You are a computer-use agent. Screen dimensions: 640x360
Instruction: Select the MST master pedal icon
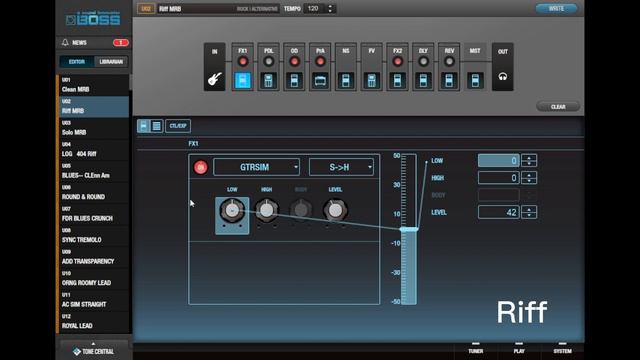pos(475,80)
